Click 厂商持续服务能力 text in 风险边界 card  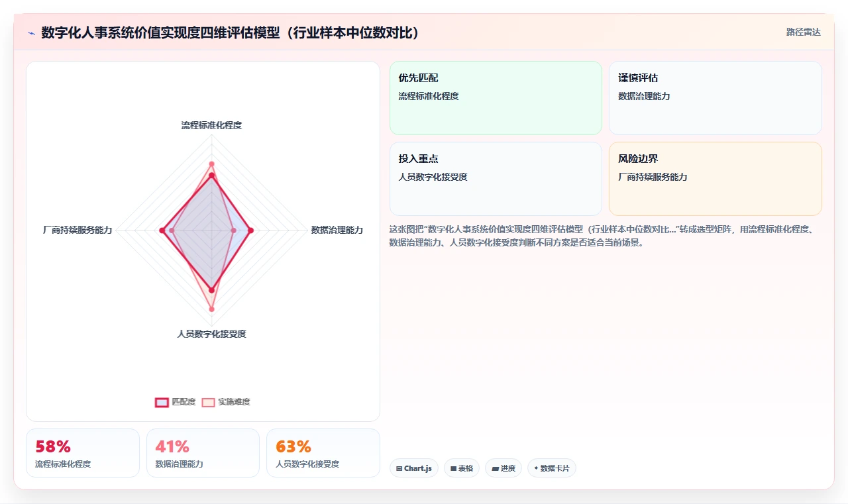tap(653, 177)
